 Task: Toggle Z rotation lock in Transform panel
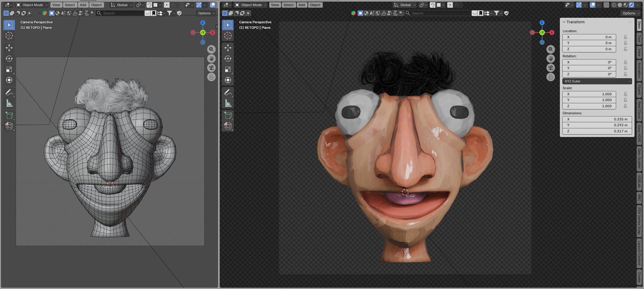625,74
